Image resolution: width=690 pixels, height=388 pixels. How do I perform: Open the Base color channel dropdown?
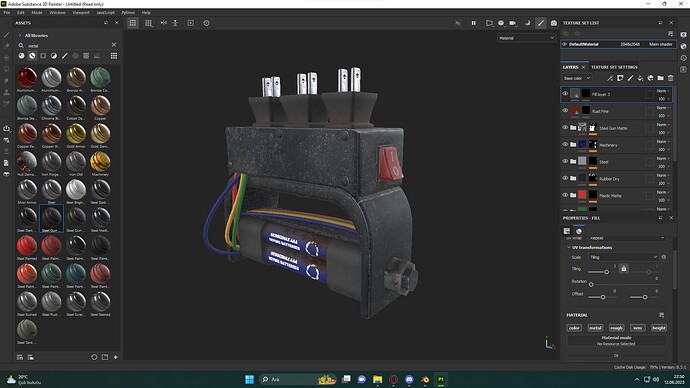pyautogui.click(x=576, y=78)
